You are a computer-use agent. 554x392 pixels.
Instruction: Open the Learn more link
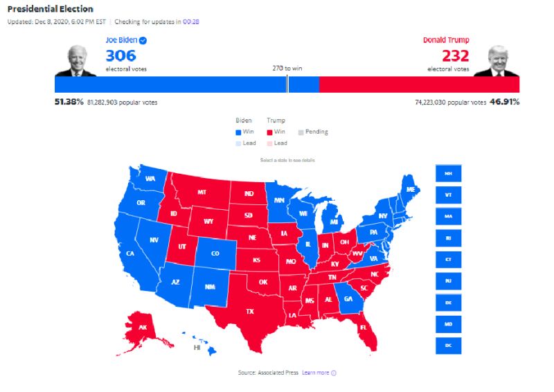click(x=315, y=373)
